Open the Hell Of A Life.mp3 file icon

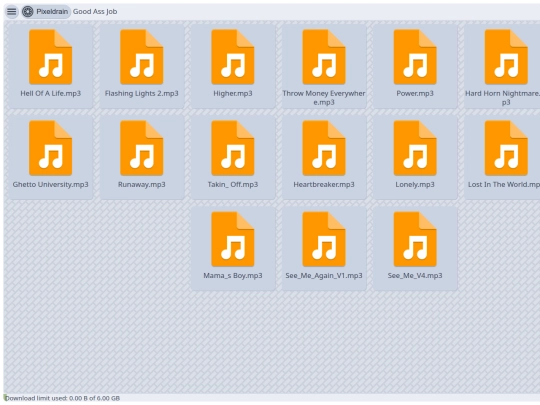click(x=51, y=57)
